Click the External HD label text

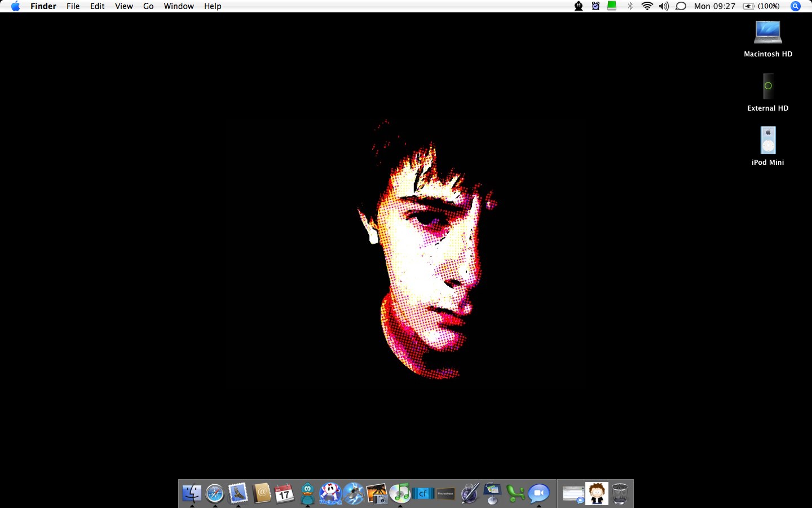coord(768,108)
